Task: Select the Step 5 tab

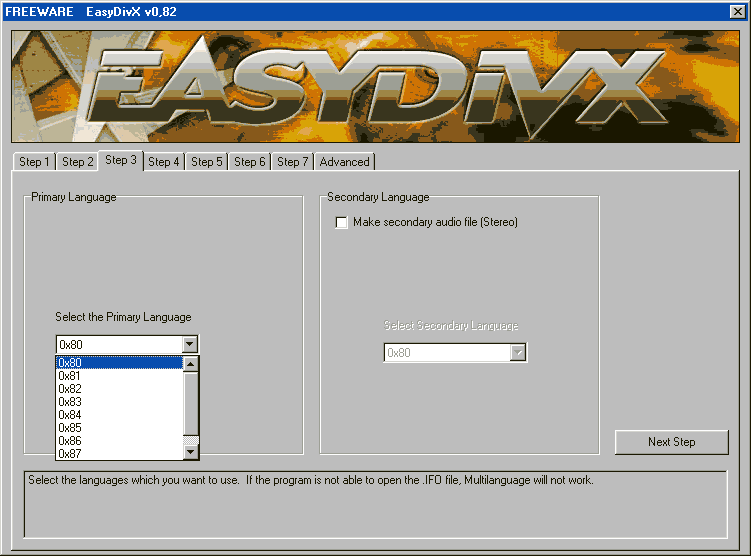Action: pos(207,162)
